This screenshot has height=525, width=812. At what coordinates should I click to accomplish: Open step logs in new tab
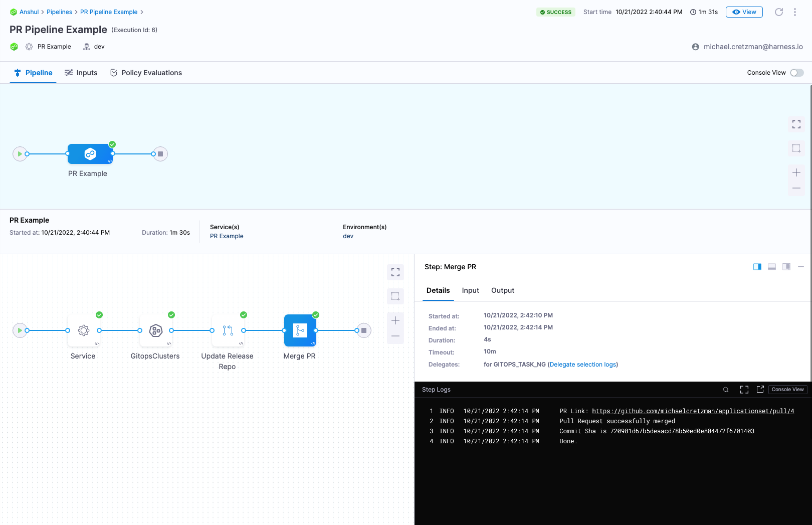pos(760,389)
